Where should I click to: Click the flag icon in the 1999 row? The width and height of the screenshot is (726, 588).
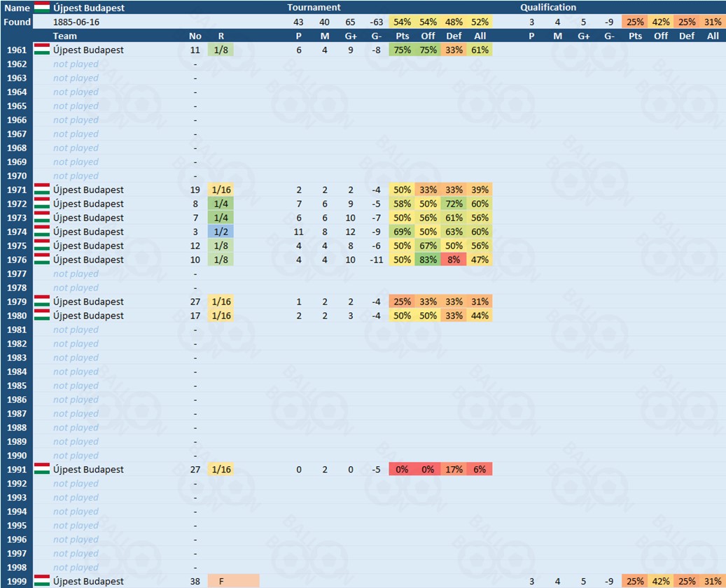(x=42, y=581)
